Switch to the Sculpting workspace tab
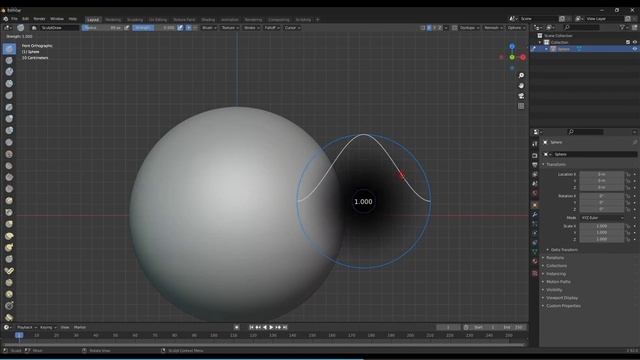The width and height of the screenshot is (640, 360). (x=135, y=20)
